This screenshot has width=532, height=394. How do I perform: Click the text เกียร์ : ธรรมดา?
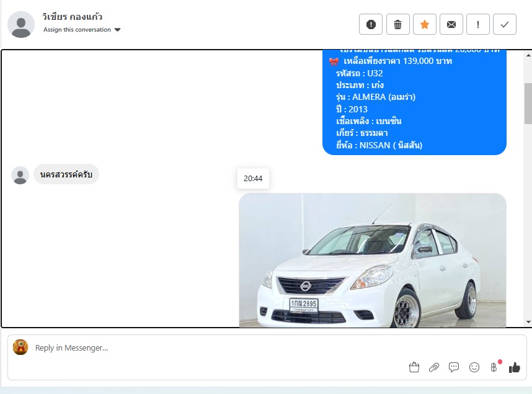[x=361, y=133]
